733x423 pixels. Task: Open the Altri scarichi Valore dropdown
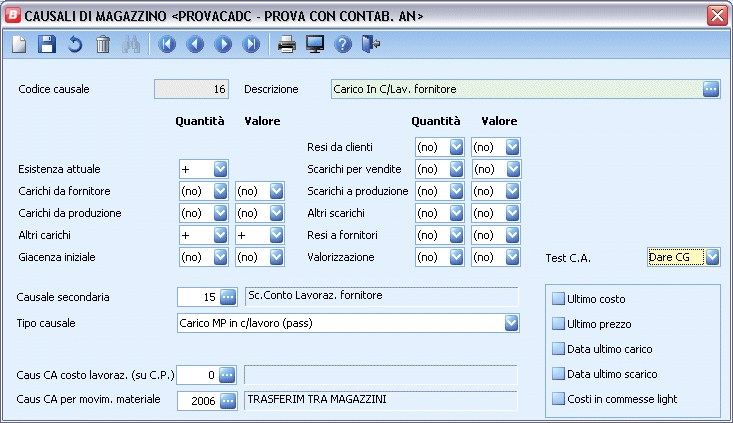(512, 213)
